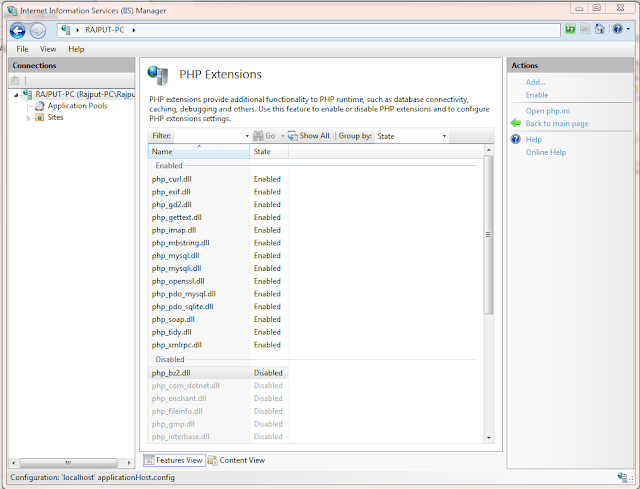
Task: Switch to Content View tab
Action: point(236,460)
